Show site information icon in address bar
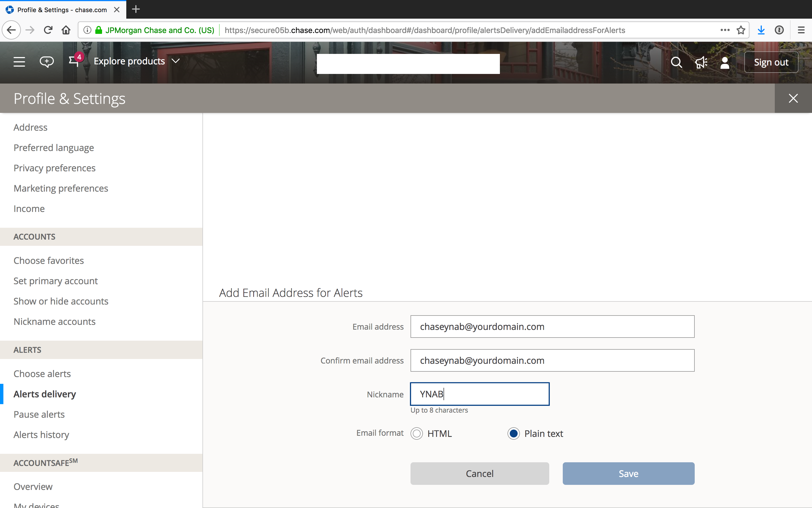Image resolution: width=812 pixels, height=508 pixels. pos(87,30)
